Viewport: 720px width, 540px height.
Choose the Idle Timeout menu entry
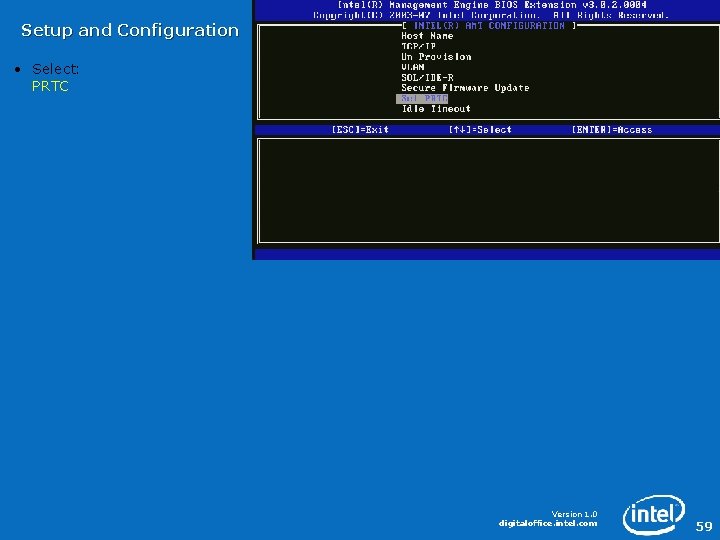[x=436, y=109]
